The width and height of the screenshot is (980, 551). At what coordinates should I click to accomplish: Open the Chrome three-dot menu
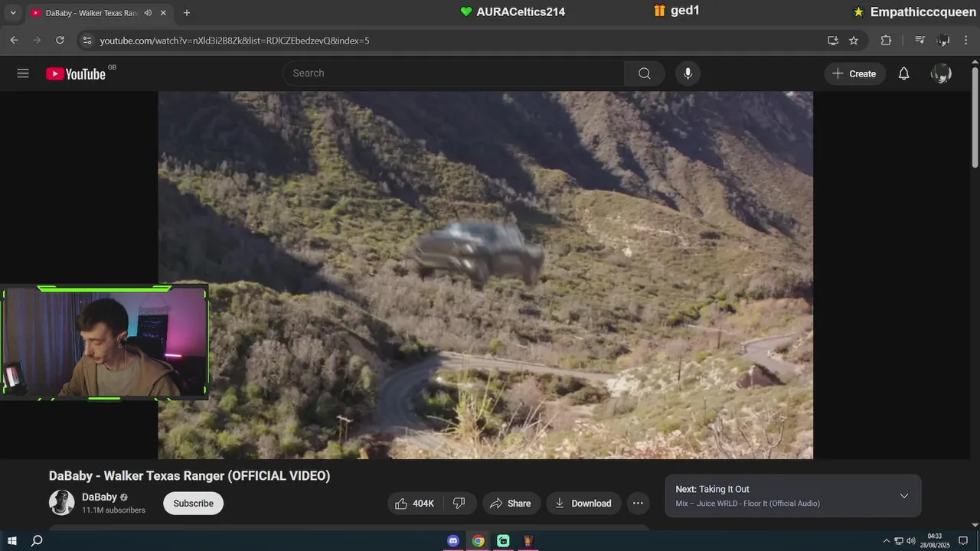pyautogui.click(x=966, y=40)
